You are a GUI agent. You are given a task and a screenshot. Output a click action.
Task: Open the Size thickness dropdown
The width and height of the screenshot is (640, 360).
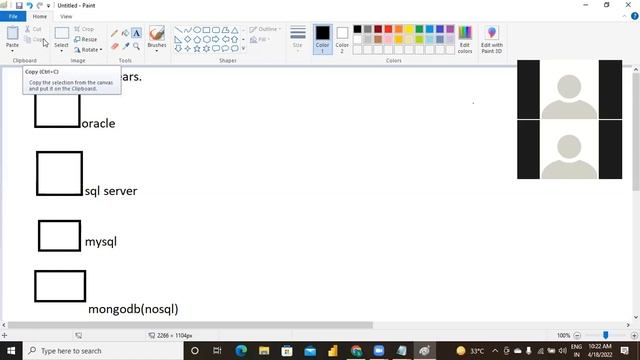(x=298, y=39)
